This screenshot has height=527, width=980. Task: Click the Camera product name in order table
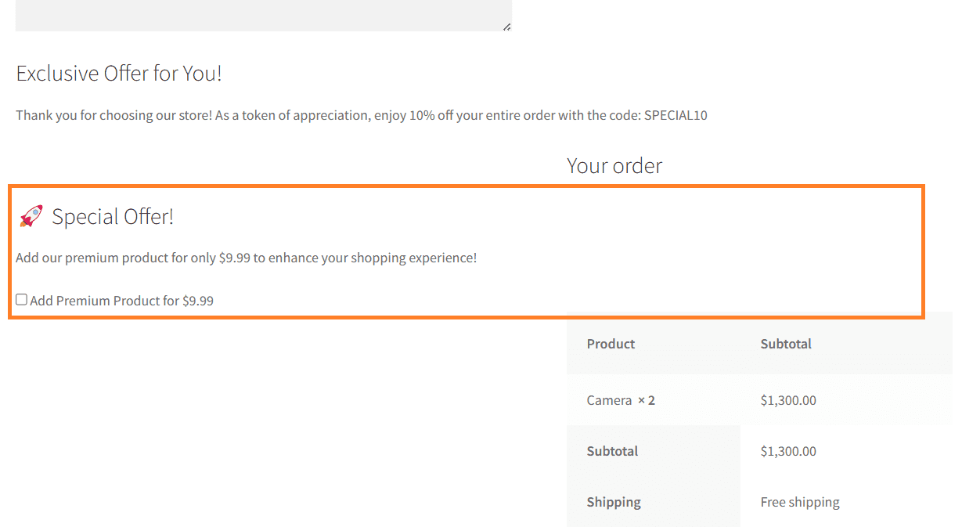pos(609,400)
